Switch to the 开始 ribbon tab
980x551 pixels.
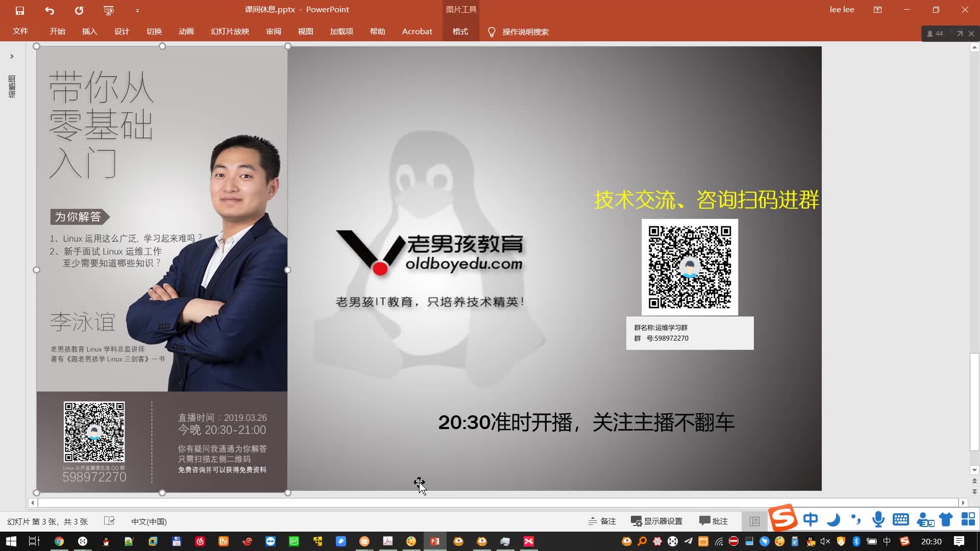click(58, 32)
